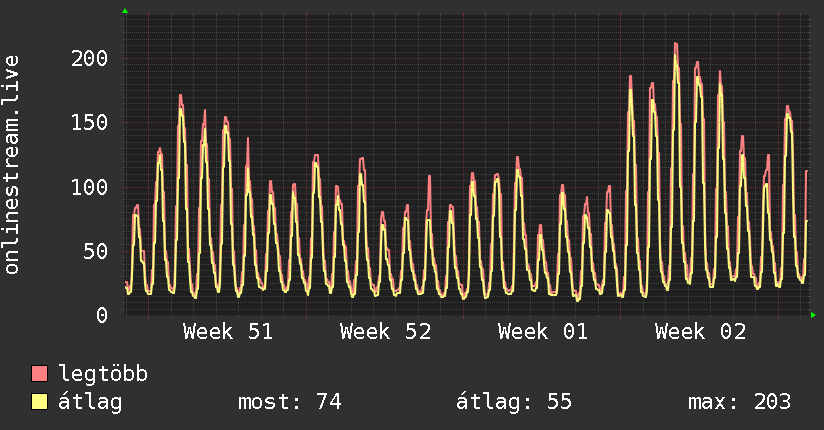Click the Week 52 axis label
Viewport: 824px width, 430px height.
point(385,332)
